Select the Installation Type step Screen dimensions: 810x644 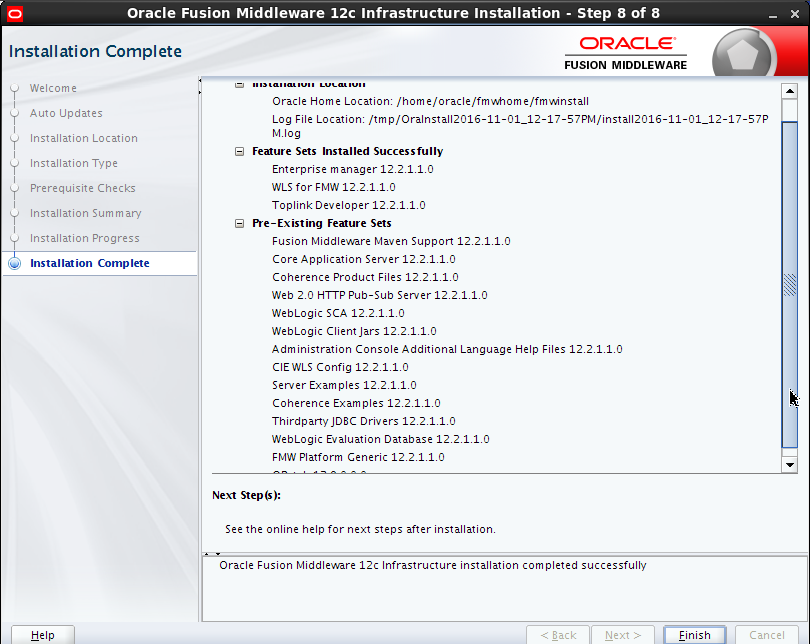coord(74,163)
